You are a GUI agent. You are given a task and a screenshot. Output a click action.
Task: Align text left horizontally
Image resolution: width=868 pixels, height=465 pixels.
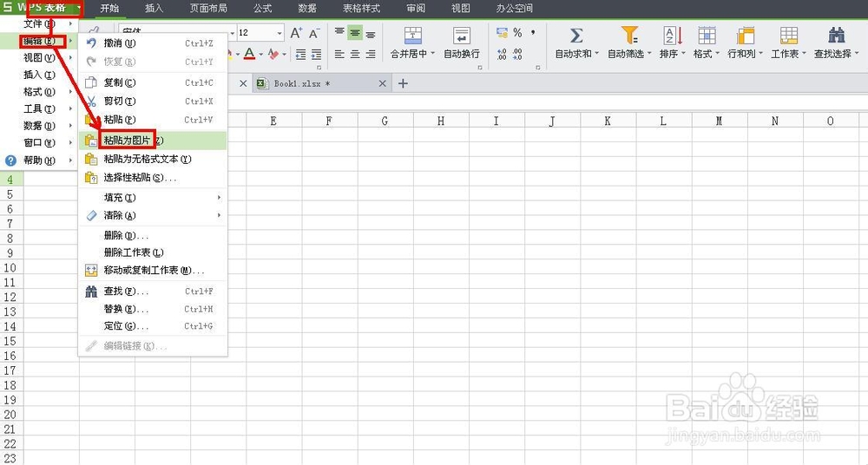pyautogui.click(x=339, y=54)
